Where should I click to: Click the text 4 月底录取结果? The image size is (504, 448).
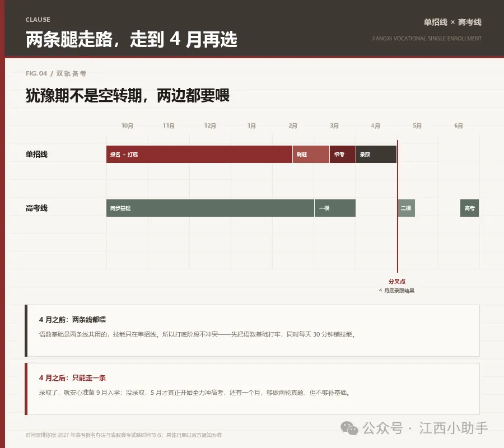click(396, 291)
